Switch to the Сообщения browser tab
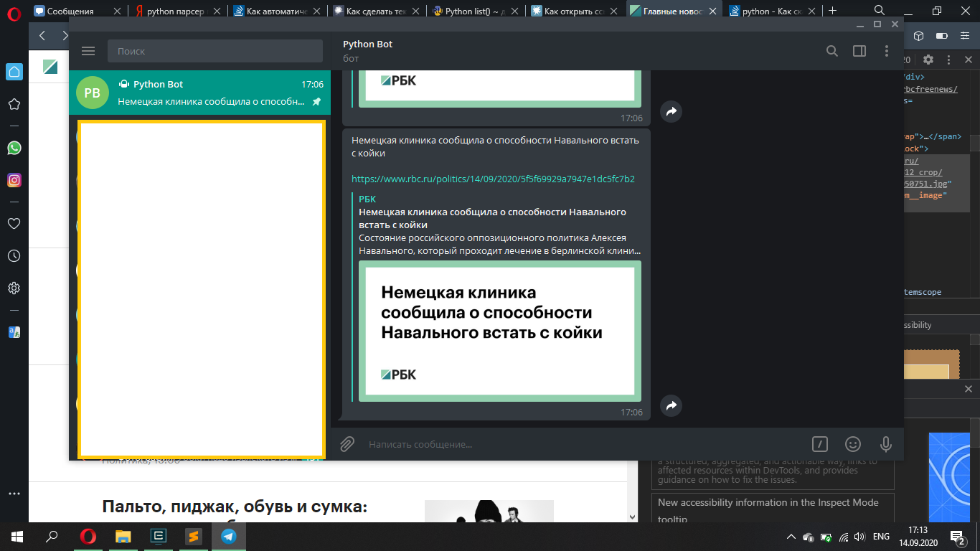 coord(77,11)
